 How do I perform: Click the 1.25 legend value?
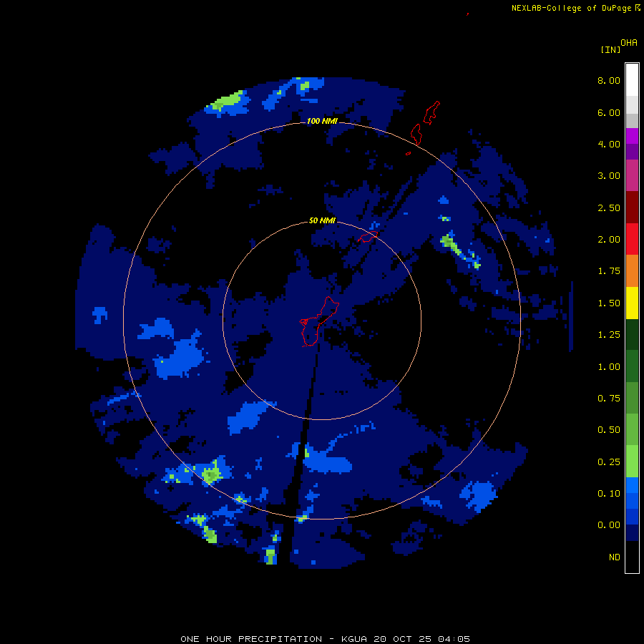pos(609,335)
